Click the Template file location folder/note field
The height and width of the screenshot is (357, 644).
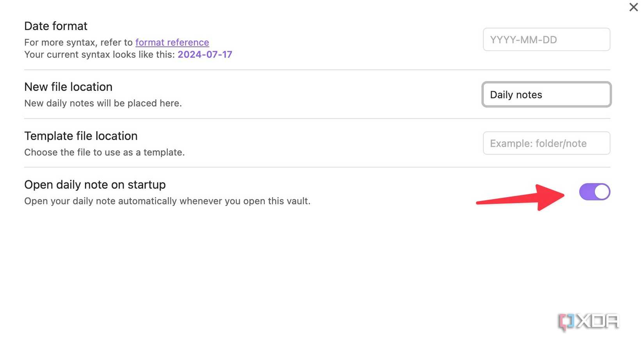(546, 143)
